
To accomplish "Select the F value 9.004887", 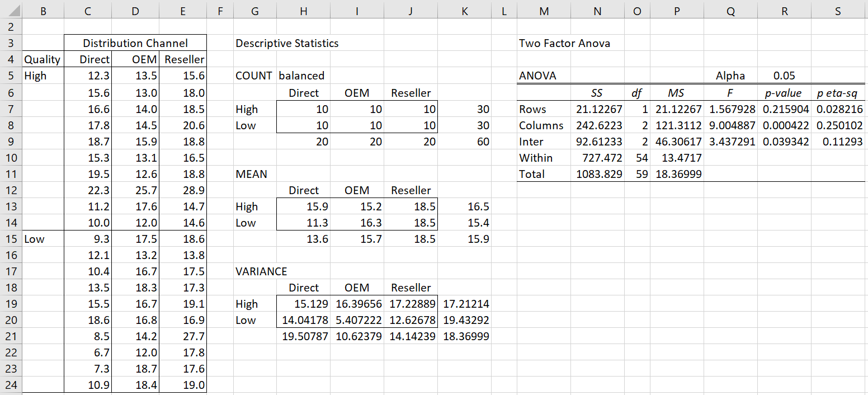I will pos(730,125).
